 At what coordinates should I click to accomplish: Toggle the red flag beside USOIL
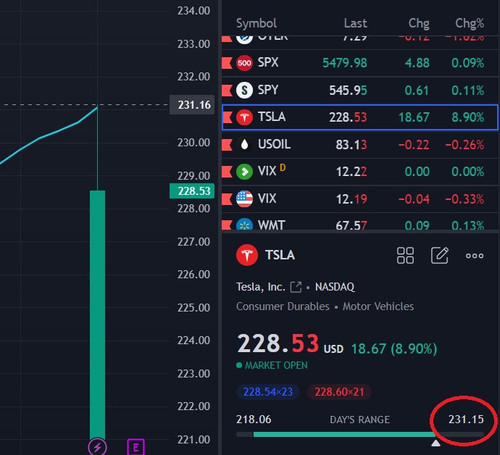[x=227, y=145]
